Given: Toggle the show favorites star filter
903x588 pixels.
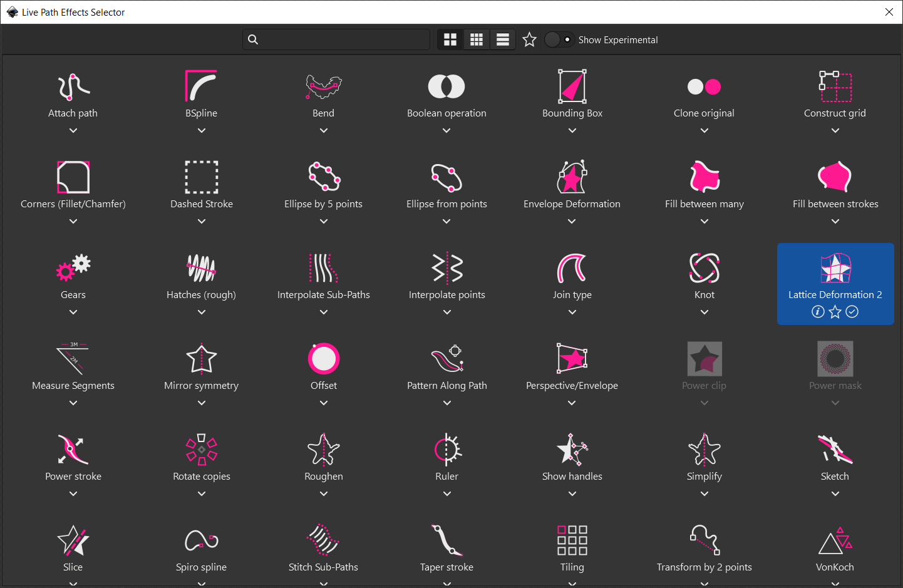Looking at the screenshot, I should pos(530,39).
